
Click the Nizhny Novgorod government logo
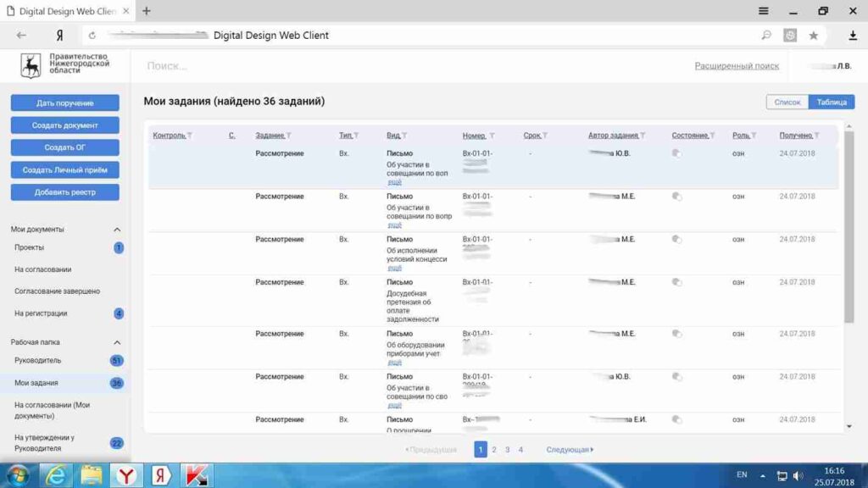pos(31,65)
